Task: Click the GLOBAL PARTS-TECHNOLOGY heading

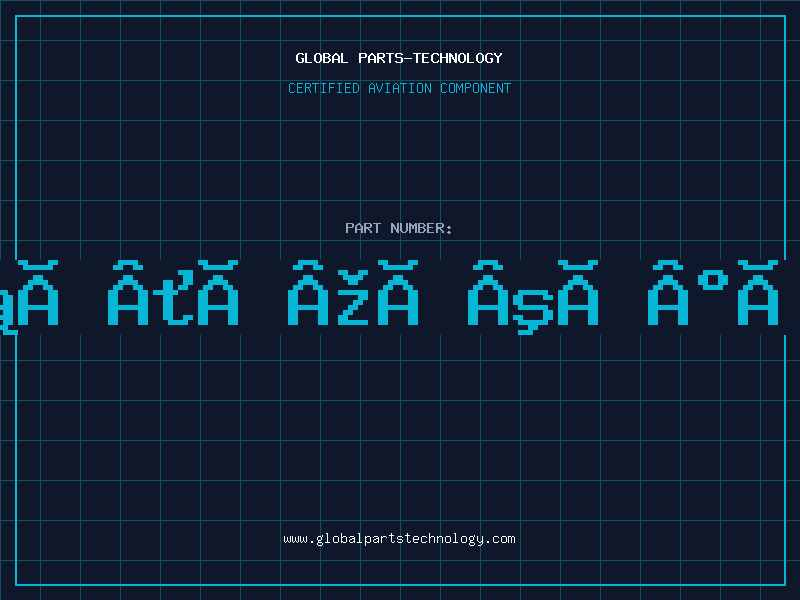Action: pos(399,58)
